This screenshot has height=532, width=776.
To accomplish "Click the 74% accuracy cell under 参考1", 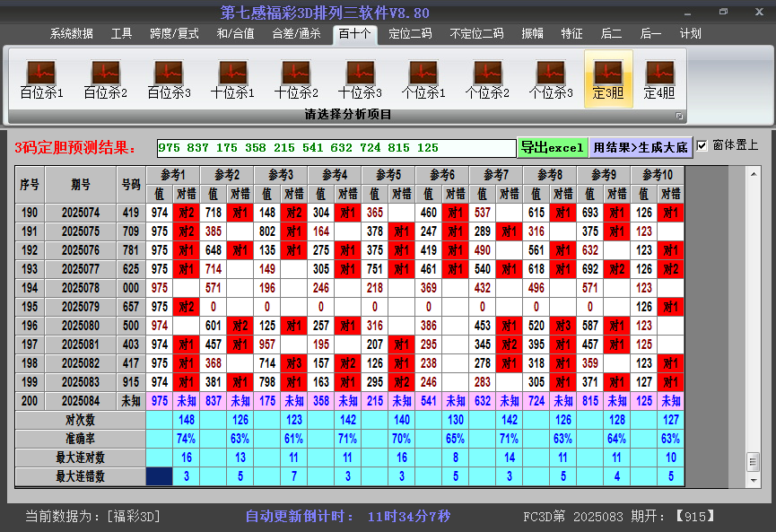I will [x=186, y=439].
